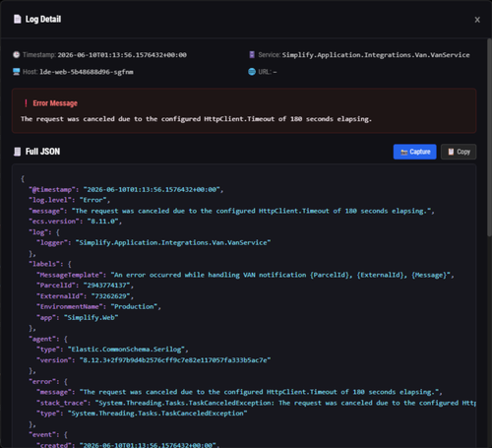Click the globe URL icon
The image size is (492, 448).
(x=252, y=72)
